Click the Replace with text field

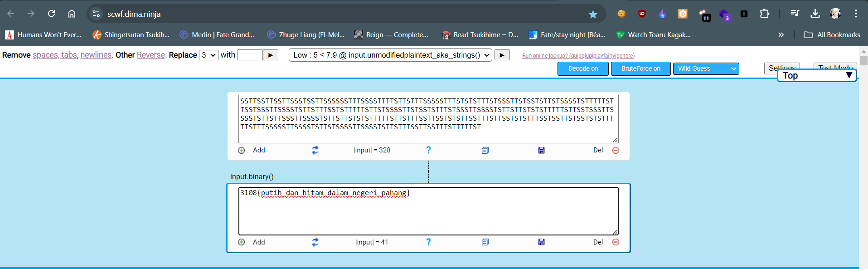[x=250, y=55]
